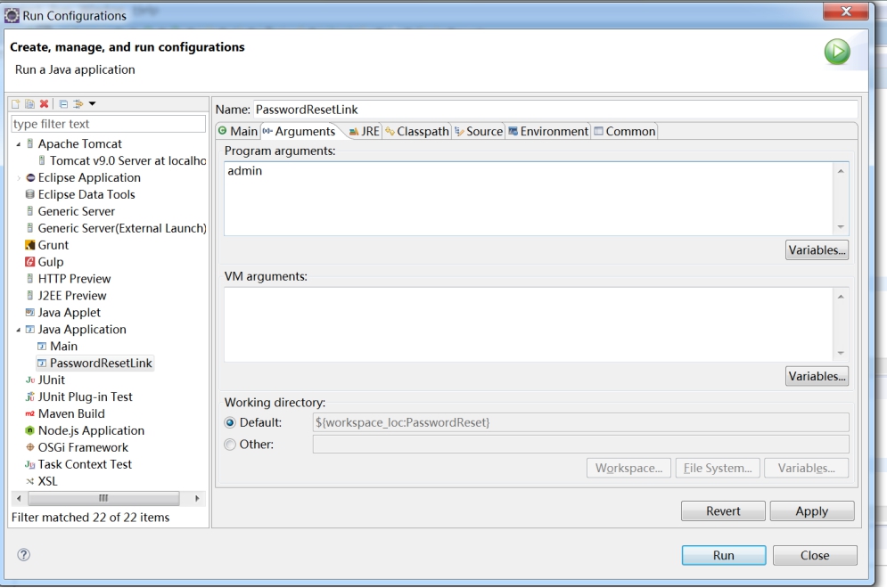Click the Grunt icon in the tree

pyautogui.click(x=30, y=245)
